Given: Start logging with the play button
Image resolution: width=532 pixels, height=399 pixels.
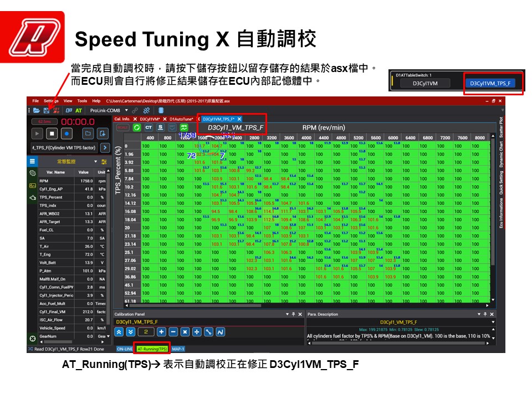Looking at the screenshot, I should (x=37, y=134).
